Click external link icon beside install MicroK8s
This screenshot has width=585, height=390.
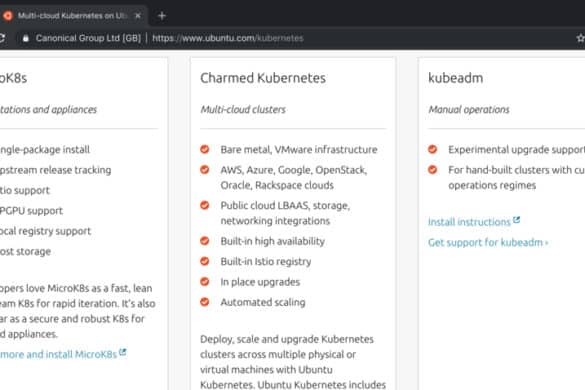tap(122, 352)
